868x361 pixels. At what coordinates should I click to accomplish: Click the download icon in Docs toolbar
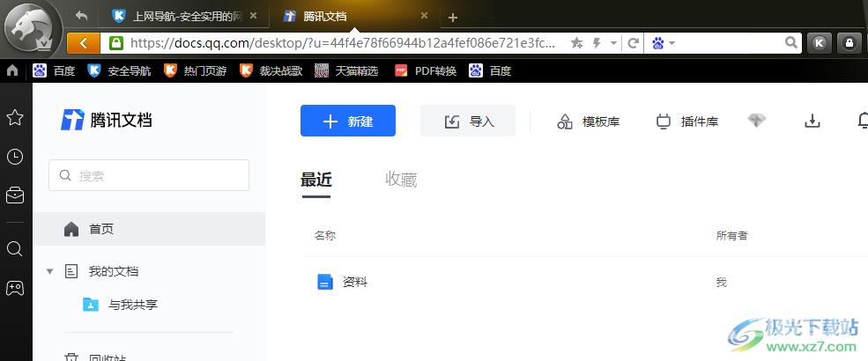[x=812, y=121]
